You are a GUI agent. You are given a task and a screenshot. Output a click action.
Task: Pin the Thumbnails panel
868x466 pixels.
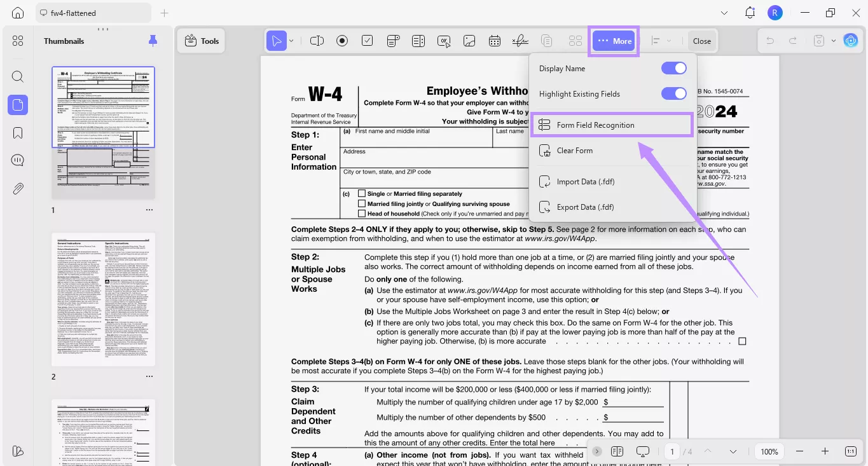tap(153, 41)
